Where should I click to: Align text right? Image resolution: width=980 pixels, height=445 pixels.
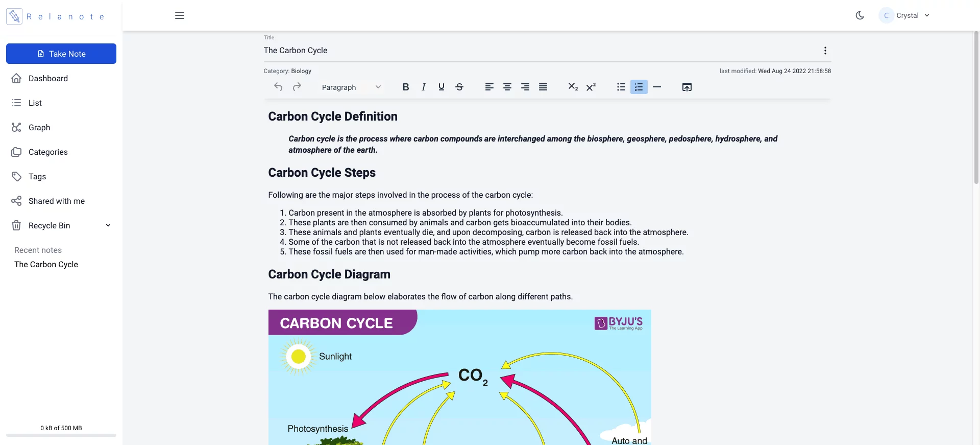[x=525, y=87]
